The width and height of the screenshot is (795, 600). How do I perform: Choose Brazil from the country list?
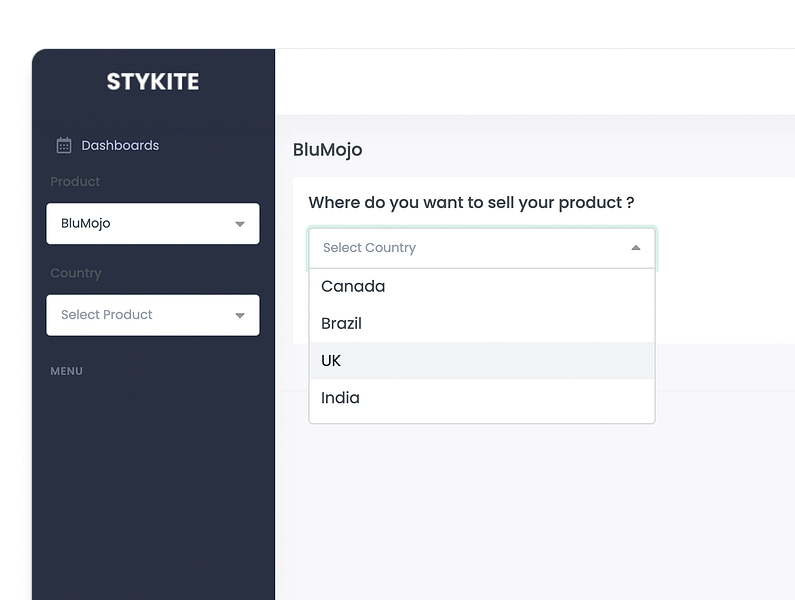click(x=482, y=324)
